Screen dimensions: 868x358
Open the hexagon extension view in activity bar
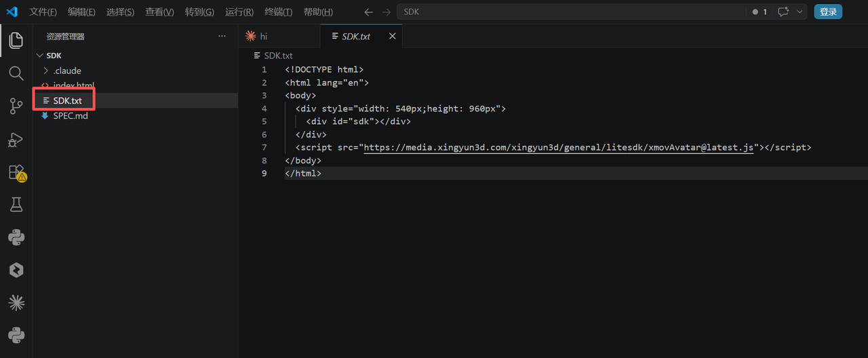[x=16, y=270]
